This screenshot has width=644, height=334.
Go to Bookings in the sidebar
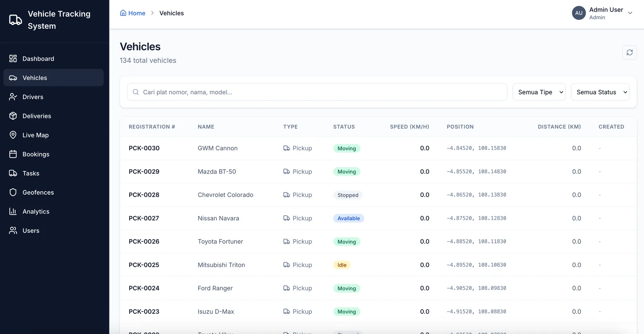(x=54, y=154)
